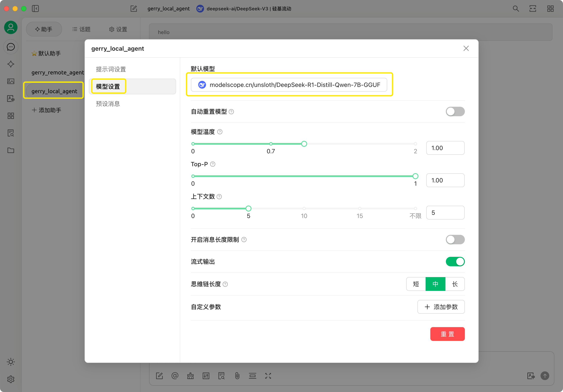This screenshot has width=563, height=392.
Task: Click the user avatar icon in sidebar
Action: (11, 27)
